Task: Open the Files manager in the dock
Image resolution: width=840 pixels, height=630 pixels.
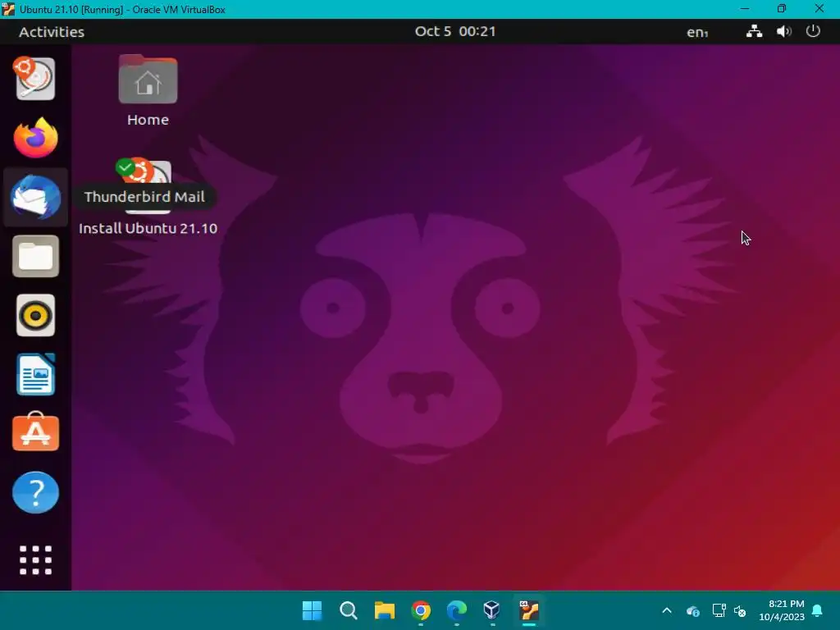Action: [x=35, y=256]
